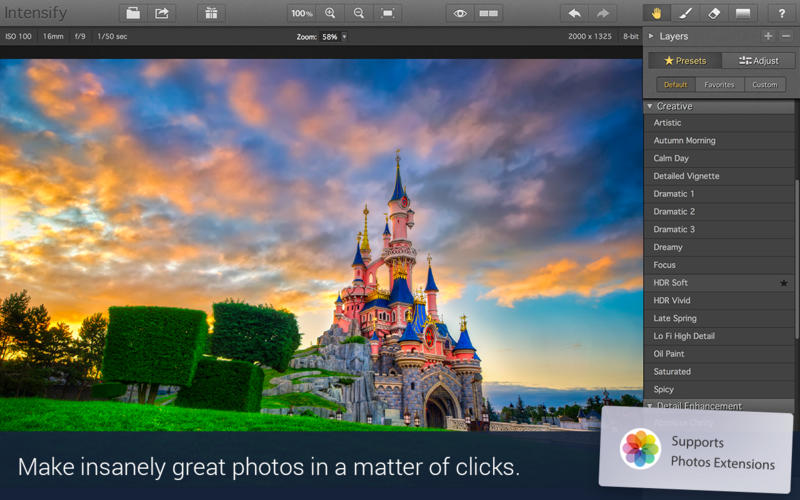Toggle the eye preview icon
This screenshot has height=500, width=800.
pyautogui.click(x=460, y=13)
